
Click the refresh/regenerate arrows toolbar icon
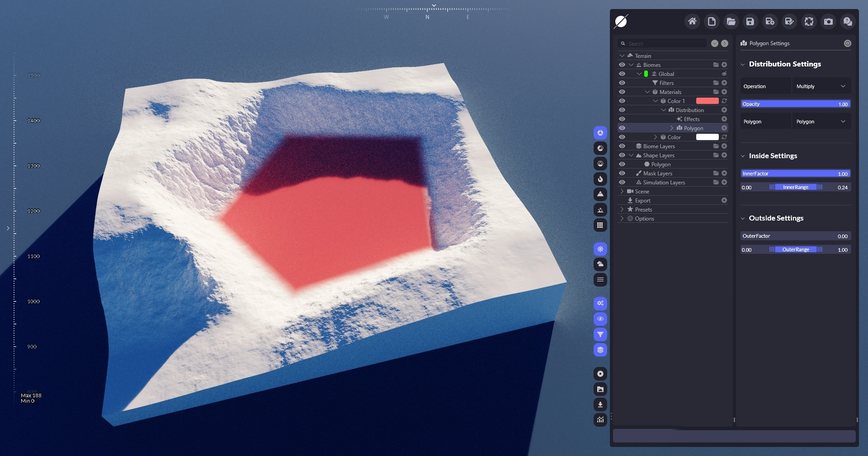pyautogui.click(x=809, y=22)
